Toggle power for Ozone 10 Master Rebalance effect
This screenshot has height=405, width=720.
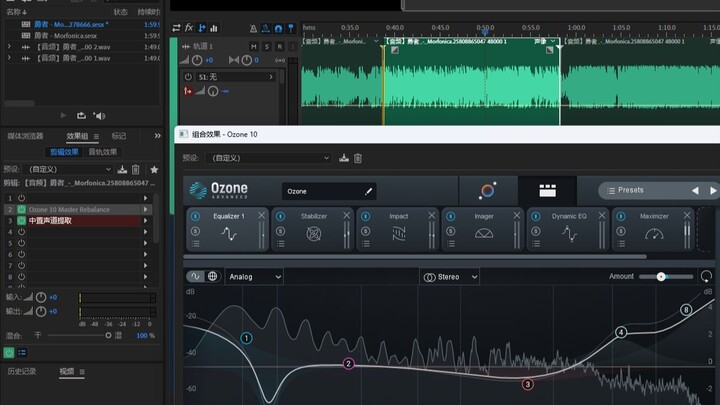(21, 209)
